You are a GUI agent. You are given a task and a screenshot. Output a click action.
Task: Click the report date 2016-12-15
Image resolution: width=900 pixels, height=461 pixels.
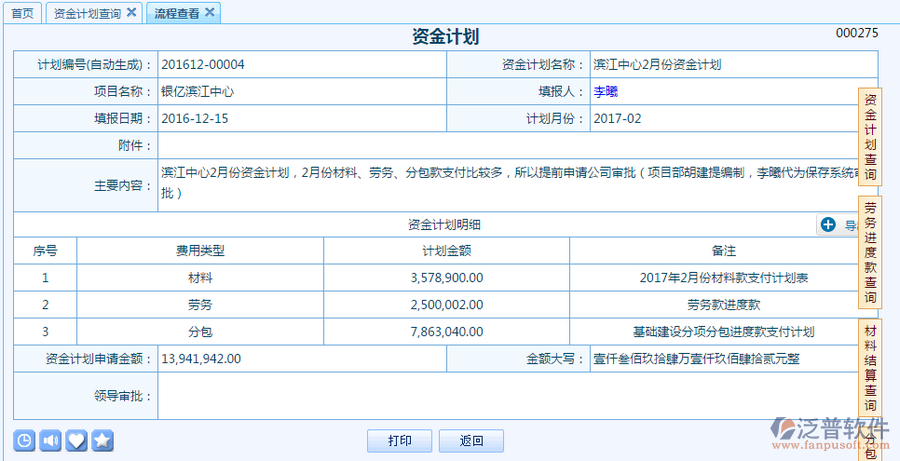pyautogui.click(x=195, y=119)
